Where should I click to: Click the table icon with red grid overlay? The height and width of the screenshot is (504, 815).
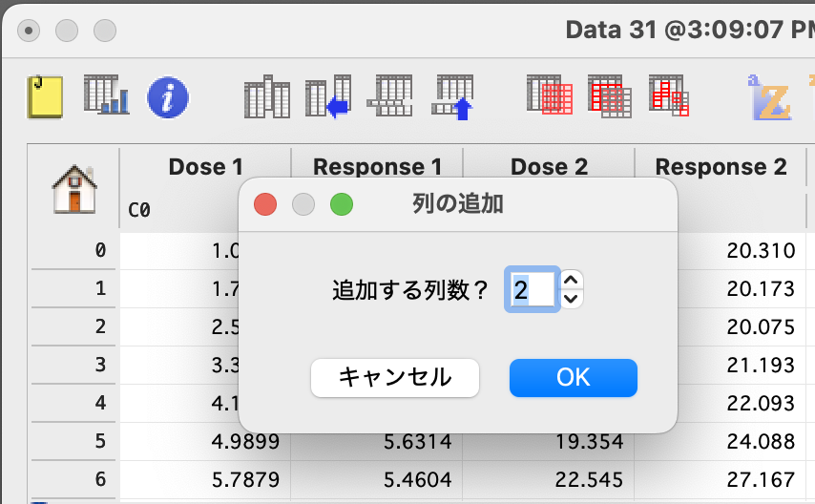tap(550, 96)
